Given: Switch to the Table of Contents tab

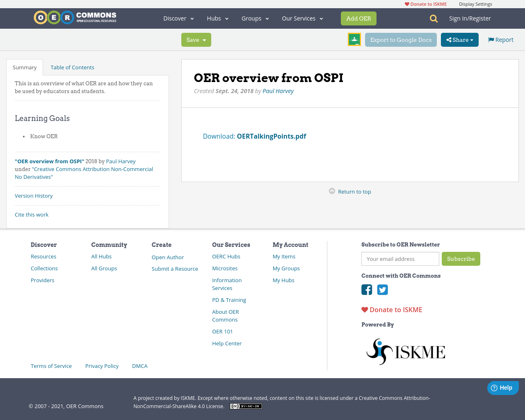Looking at the screenshot, I should click(x=72, y=67).
